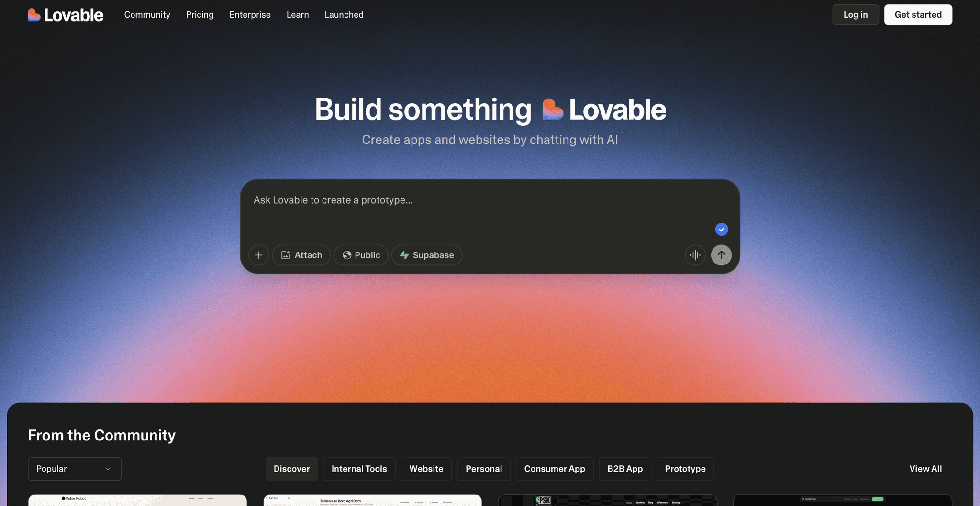Click the Get started button
The width and height of the screenshot is (980, 506).
click(918, 15)
